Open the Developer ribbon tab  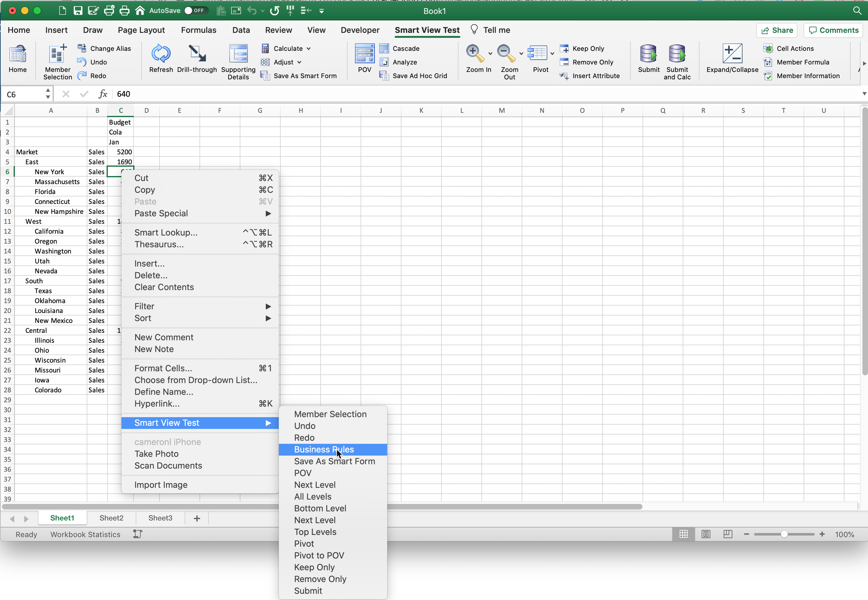[360, 30]
